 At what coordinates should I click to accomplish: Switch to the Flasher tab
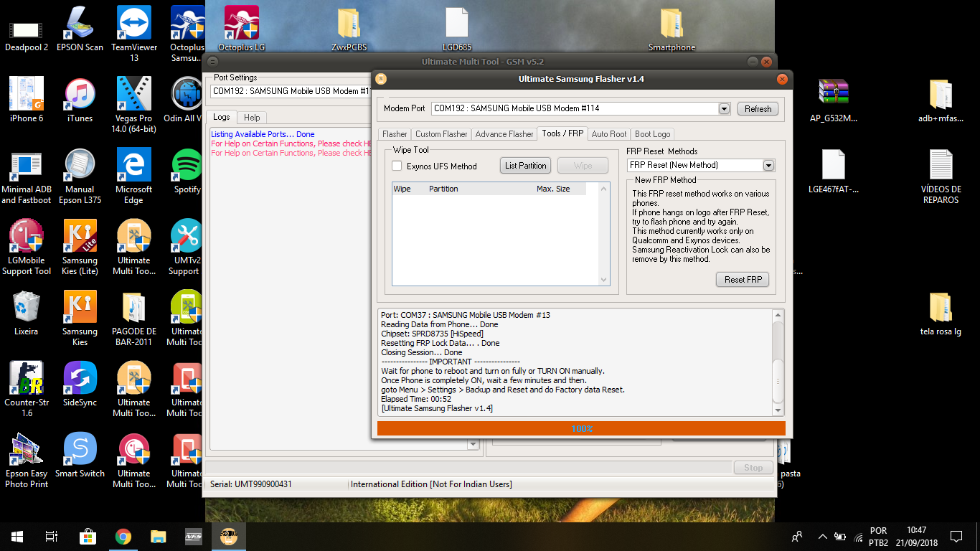pyautogui.click(x=395, y=134)
